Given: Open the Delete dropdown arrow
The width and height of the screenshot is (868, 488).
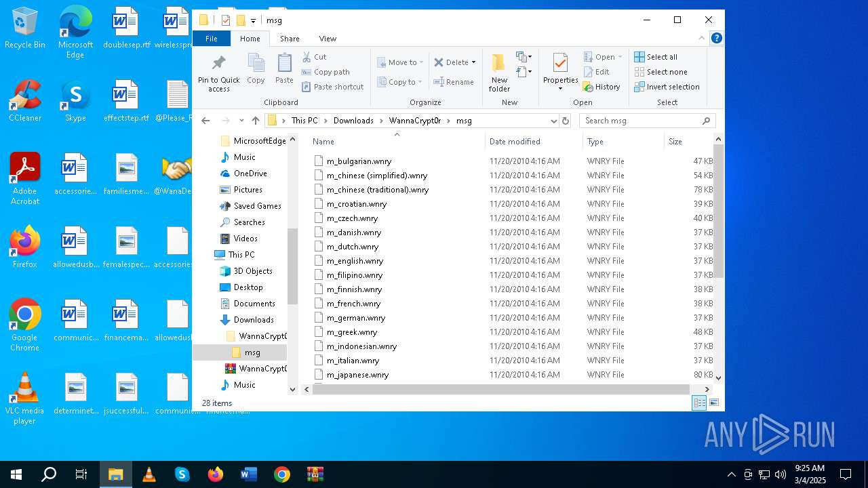Looking at the screenshot, I should pos(473,62).
